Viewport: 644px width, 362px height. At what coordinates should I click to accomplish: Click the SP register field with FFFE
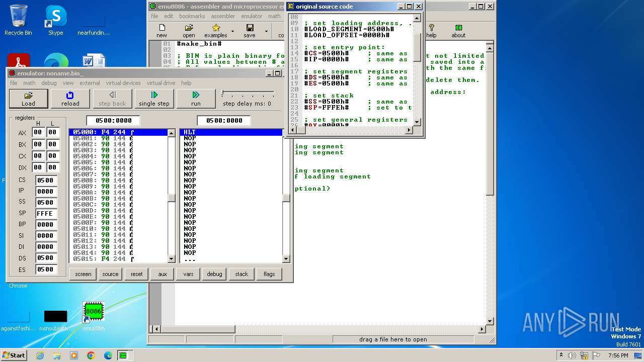point(46,213)
